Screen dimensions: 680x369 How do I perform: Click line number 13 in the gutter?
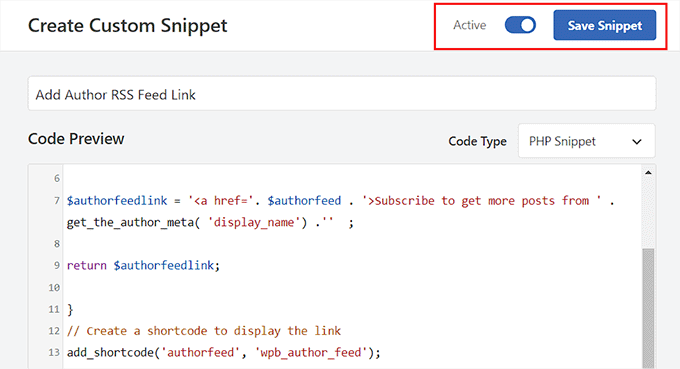click(54, 353)
